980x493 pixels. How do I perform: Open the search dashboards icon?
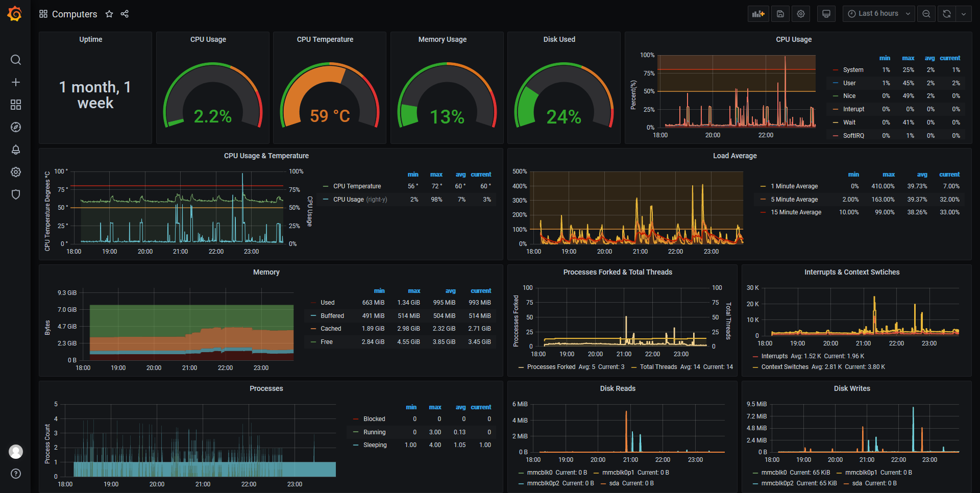pos(16,60)
